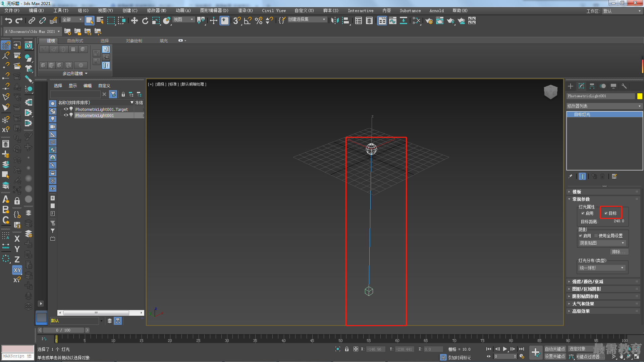Toggle Angle Snap icon
The height and width of the screenshot is (362, 644).
pyautogui.click(x=248, y=21)
